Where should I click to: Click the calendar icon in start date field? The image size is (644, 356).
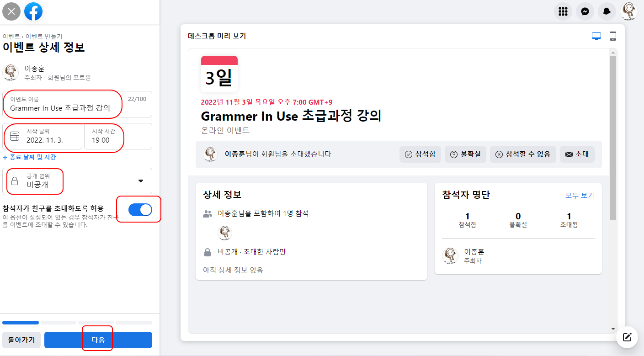tap(15, 136)
